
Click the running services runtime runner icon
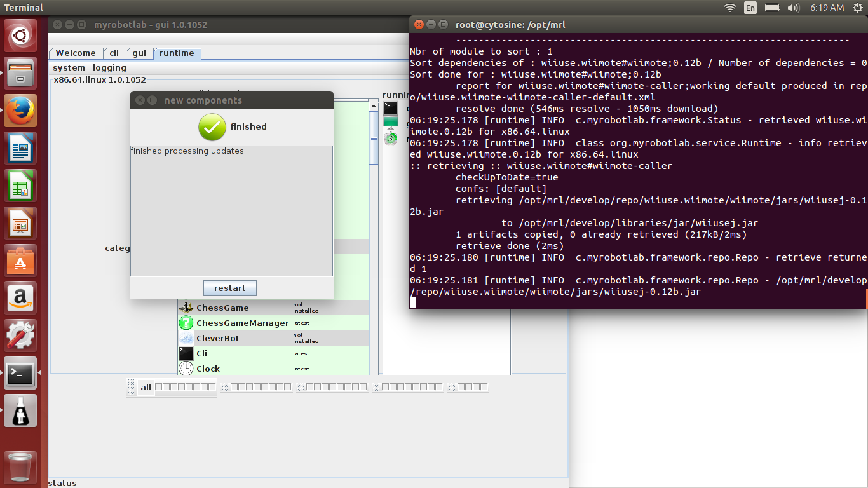(x=390, y=138)
